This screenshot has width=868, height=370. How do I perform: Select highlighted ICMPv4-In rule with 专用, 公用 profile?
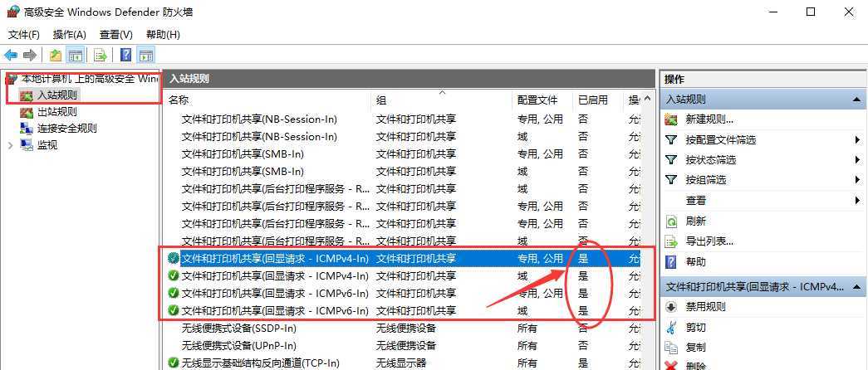tap(404, 258)
